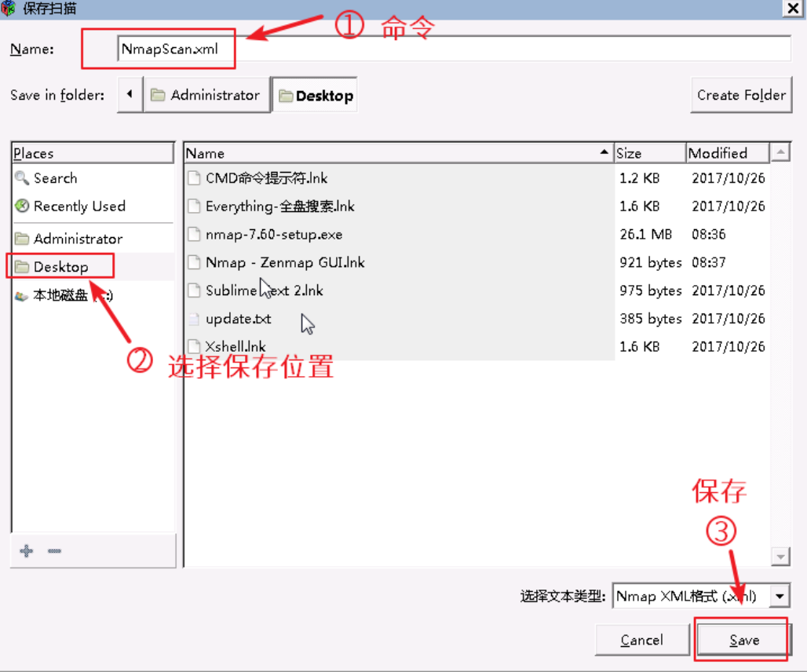Close the 保存扫描 dialog
Viewport: 807px width, 672px height.
point(793,8)
